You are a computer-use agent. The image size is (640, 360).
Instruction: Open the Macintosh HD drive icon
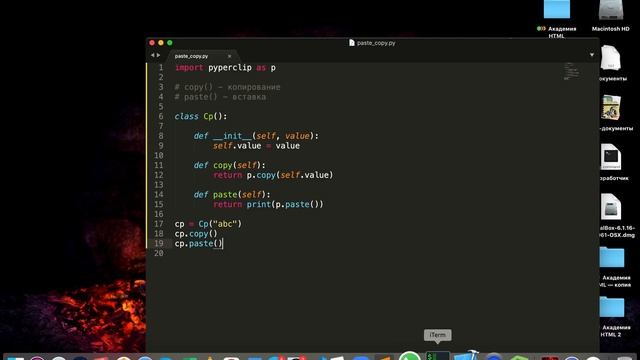(611, 10)
